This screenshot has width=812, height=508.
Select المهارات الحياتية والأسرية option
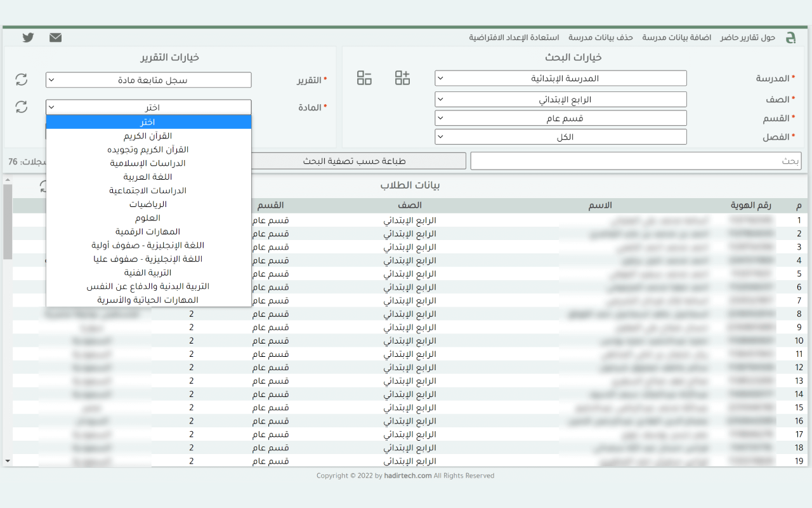[148, 300]
